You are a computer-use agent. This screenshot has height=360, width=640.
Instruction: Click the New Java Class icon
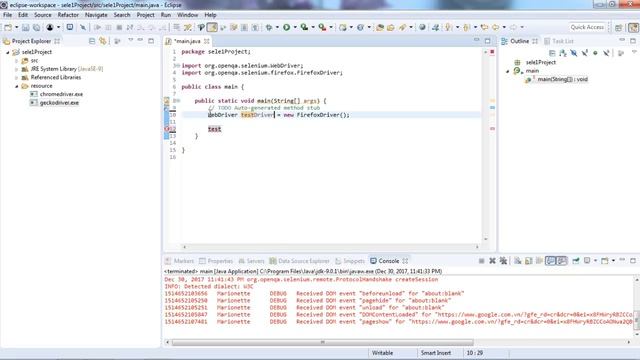coord(360,27)
